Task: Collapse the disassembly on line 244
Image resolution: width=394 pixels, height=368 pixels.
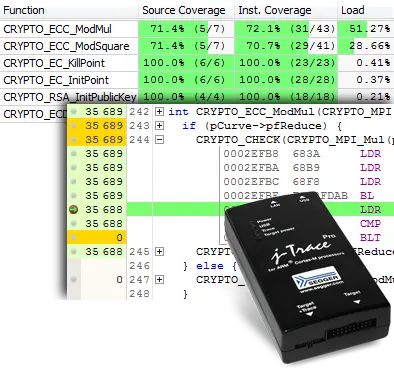Action: pos(160,140)
